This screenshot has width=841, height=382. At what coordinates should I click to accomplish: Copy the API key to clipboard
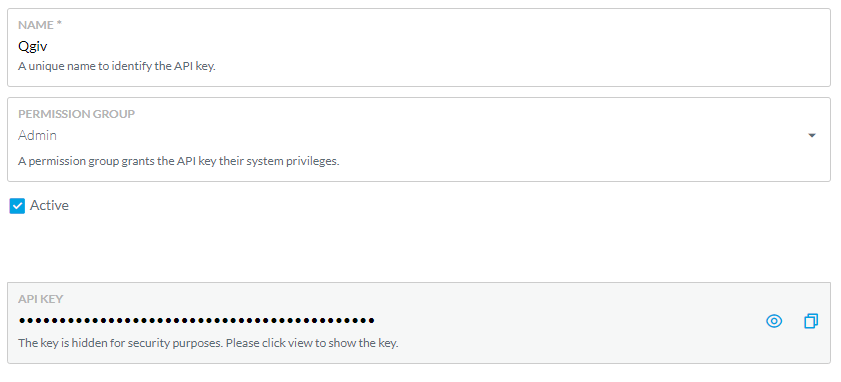point(811,321)
